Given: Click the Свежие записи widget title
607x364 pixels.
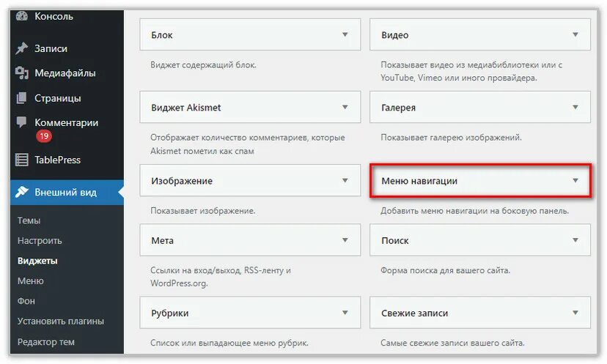Looking at the screenshot, I should [x=414, y=313].
